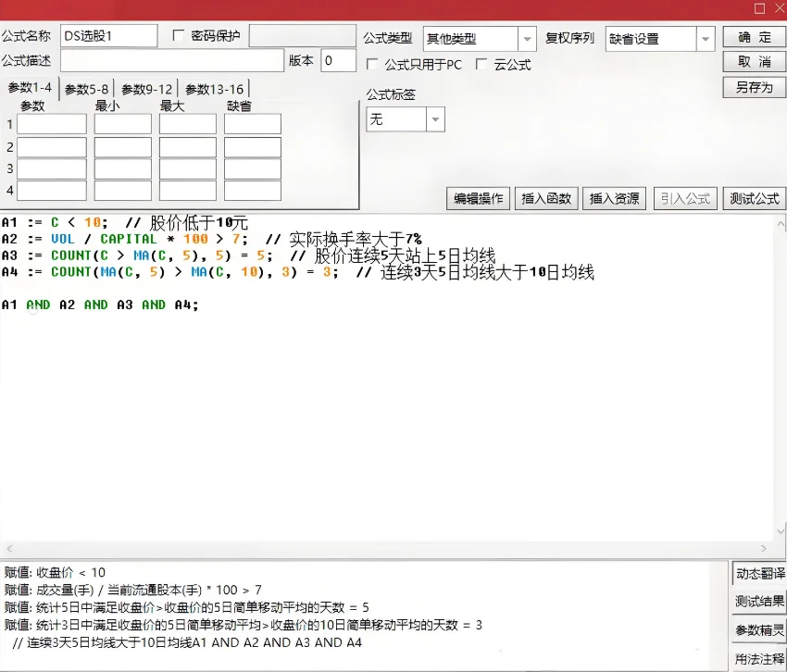Click 插入资源 to insert a resource
The image size is (787, 672).
point(614,198)
